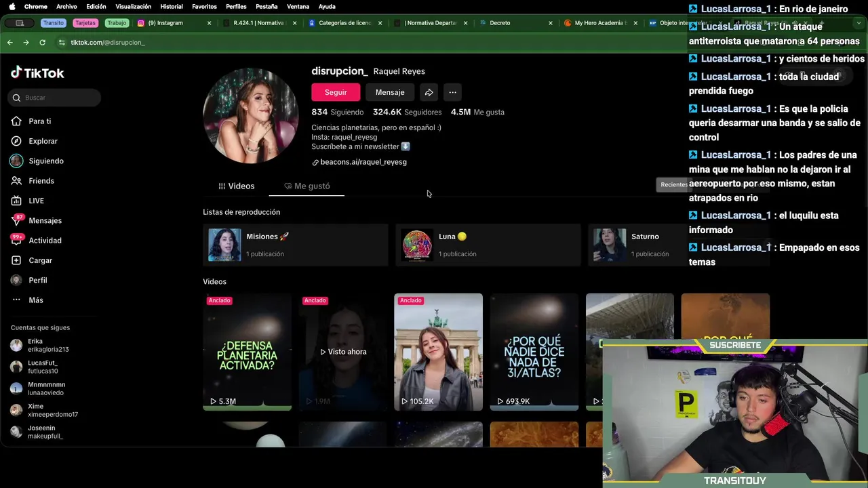Image resolution: width=868 pixels, height=488 pixels.
Task: Go forward with Chrome forward arrow
Action: tap(26, 42)
